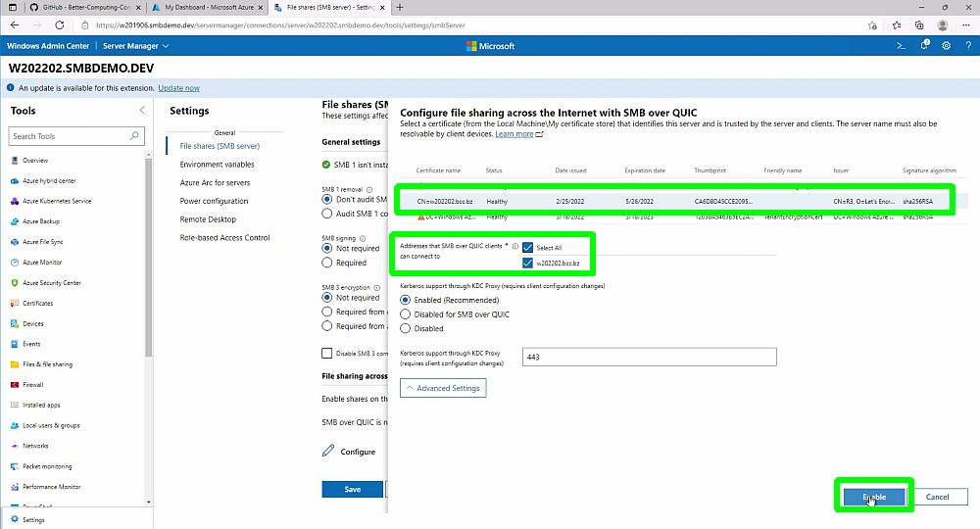Viewport: 980px width, 529px height.
Task: Open Installed apps icon
Action: [x=15, y=406]
